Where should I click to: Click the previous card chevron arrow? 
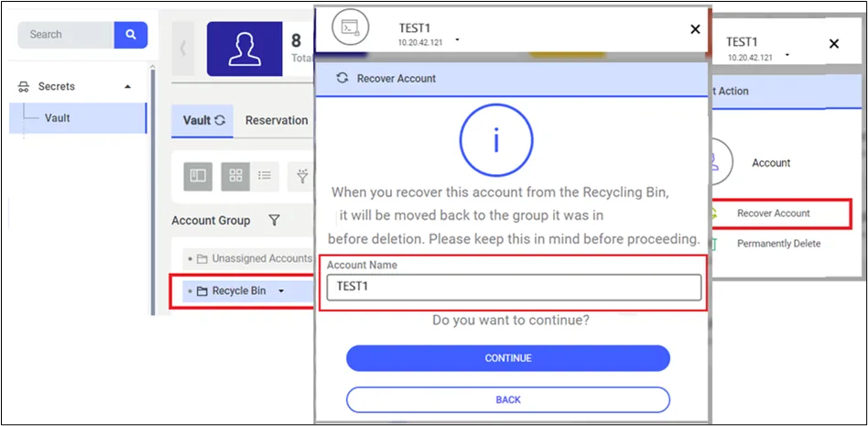[183, 49]
